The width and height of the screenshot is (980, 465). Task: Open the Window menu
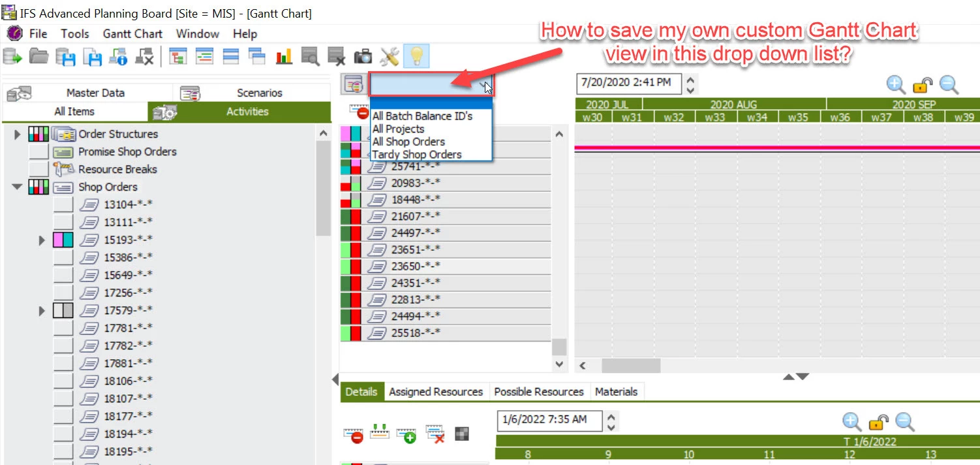pyautogui.click(x=198, y=33)
